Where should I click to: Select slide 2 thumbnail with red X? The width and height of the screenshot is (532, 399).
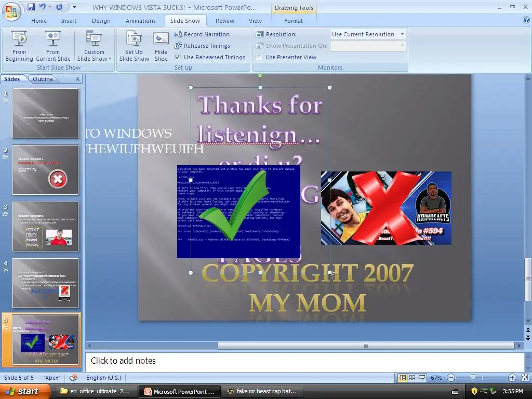point(46,170)
